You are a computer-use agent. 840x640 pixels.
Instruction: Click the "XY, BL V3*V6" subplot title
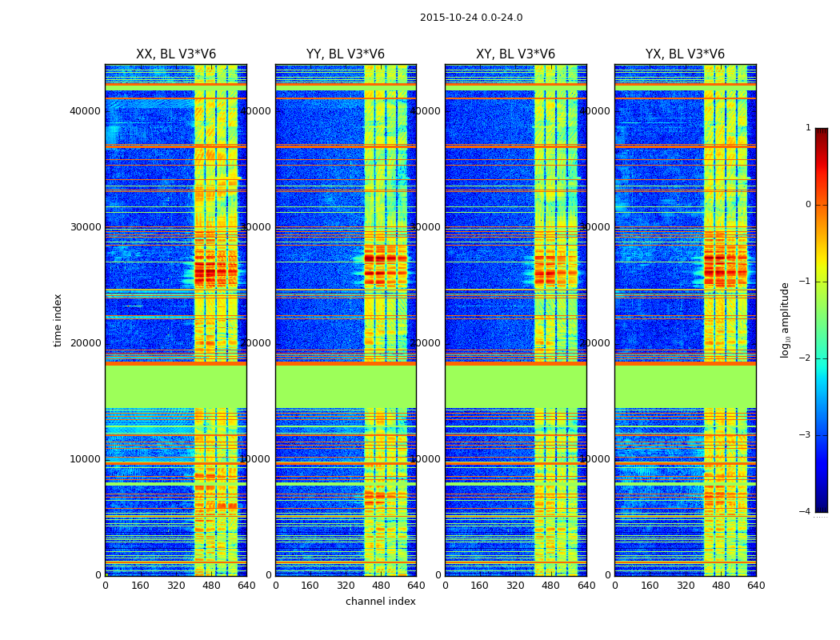point(515,54)
